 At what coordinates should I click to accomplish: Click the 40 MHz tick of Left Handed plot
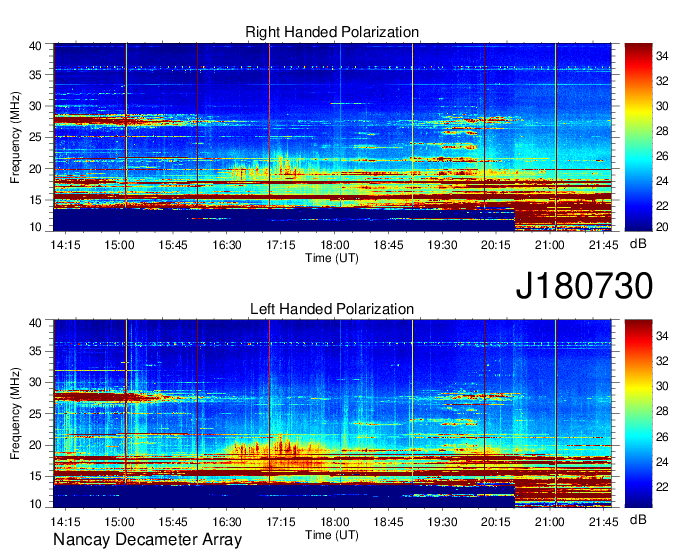coord(35,323)
